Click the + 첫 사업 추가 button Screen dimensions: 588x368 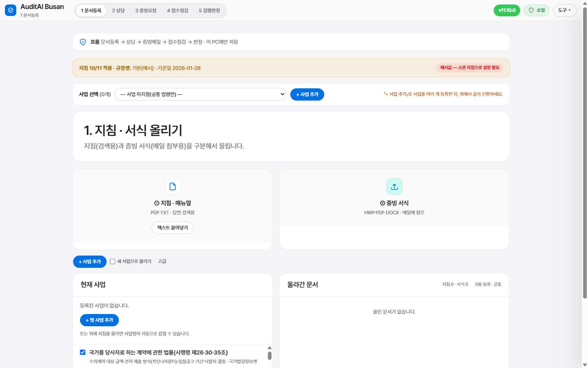point(99,320)
